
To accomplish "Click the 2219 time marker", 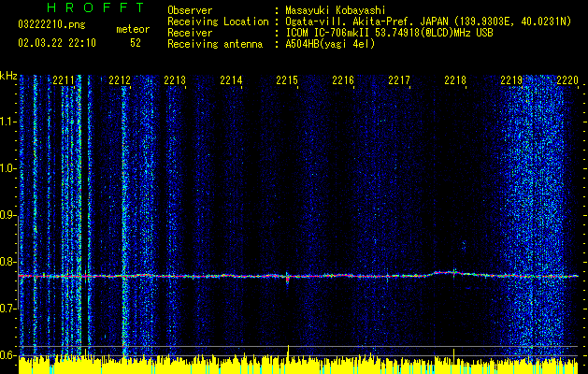I will click(511, 80).
